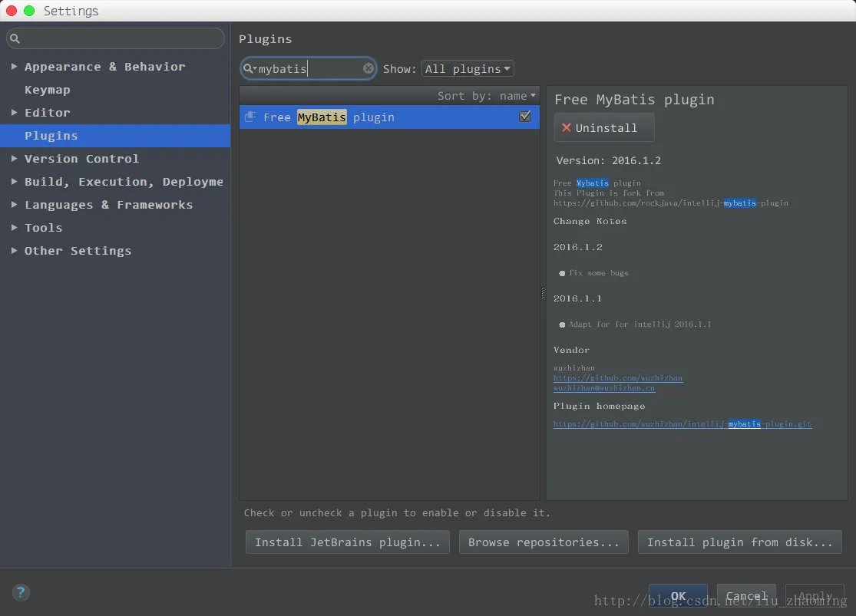Screen dimensions: 856x616
Task: Click the magnifier icon in plugin search
Action: click(249, 68)
